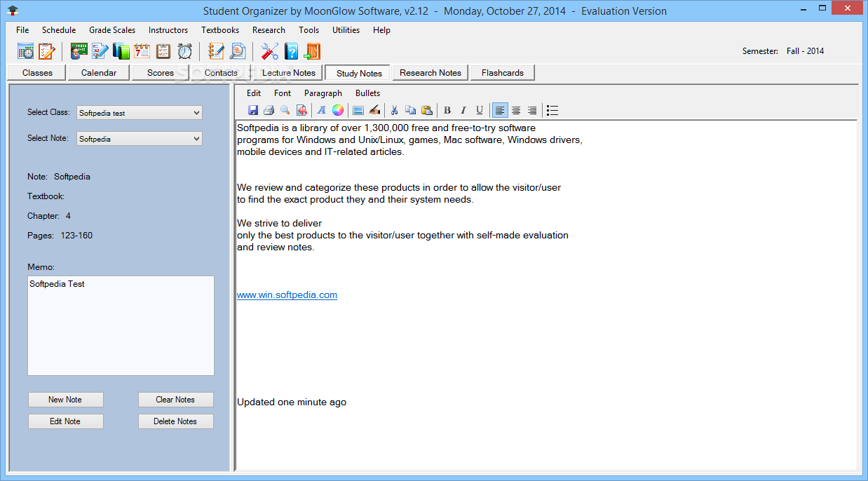Toggle left text alignment
This screenshot has height=481, width=868.
500,110
